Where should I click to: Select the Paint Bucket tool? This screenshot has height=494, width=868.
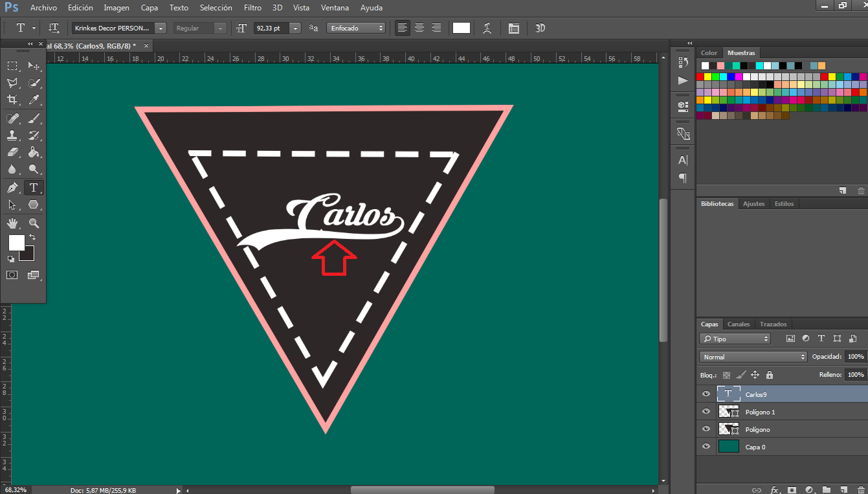click(x=34, y=152)
